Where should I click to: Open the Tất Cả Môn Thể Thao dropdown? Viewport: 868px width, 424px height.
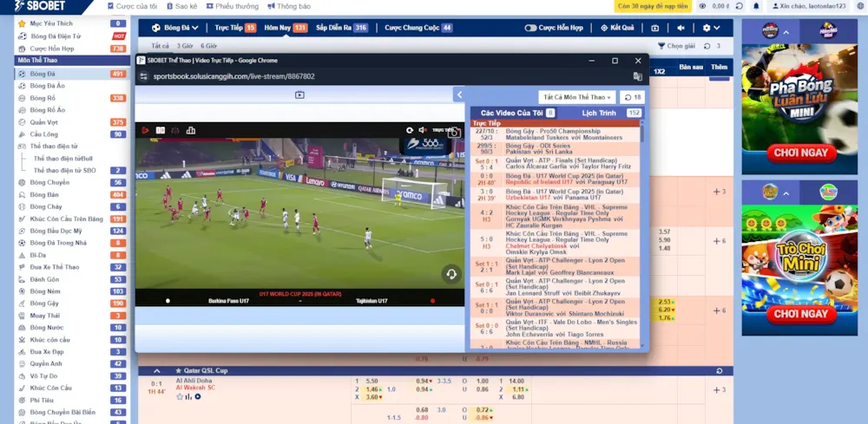point(576,97)
